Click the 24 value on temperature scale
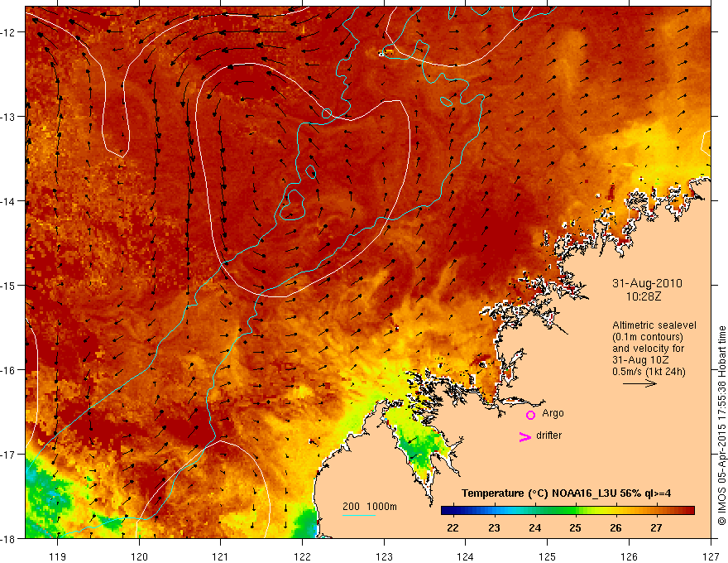Image resolution: width=728 pixels, height=563 pixels. (x=535, y=527)
